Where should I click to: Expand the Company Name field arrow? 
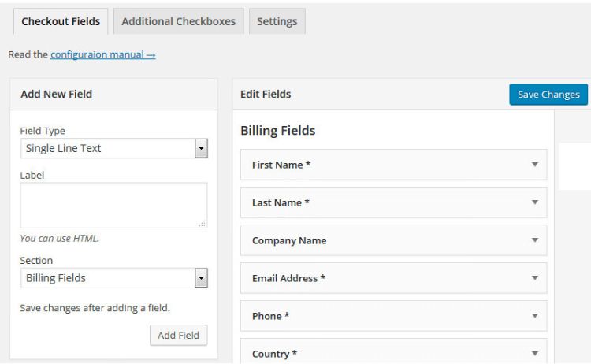[534, 240]
